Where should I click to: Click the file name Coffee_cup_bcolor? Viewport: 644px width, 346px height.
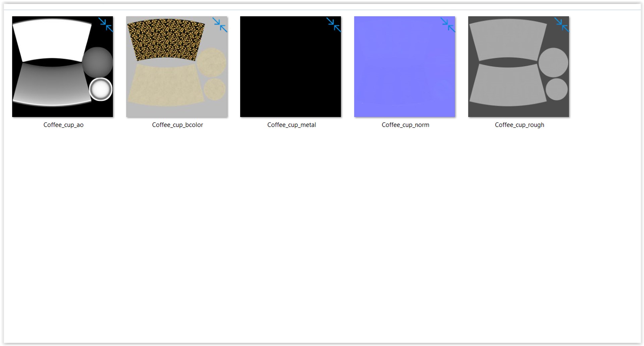177,125
